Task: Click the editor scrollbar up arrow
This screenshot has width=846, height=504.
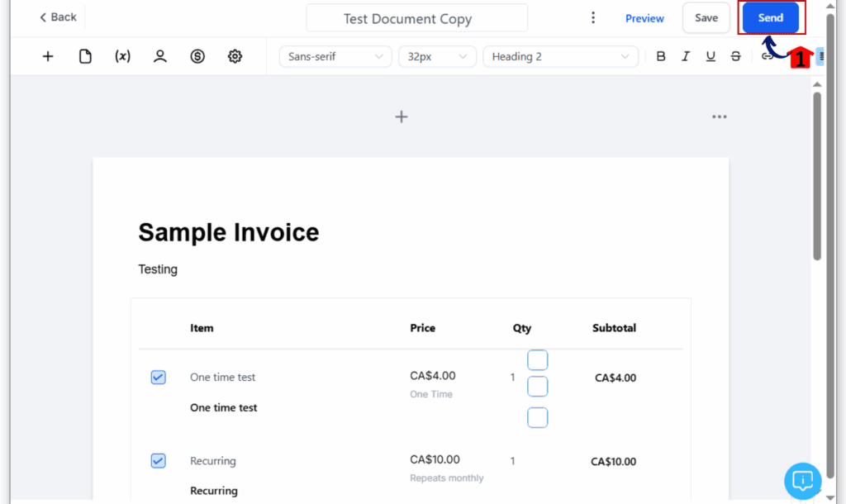Action: (817, 84)
